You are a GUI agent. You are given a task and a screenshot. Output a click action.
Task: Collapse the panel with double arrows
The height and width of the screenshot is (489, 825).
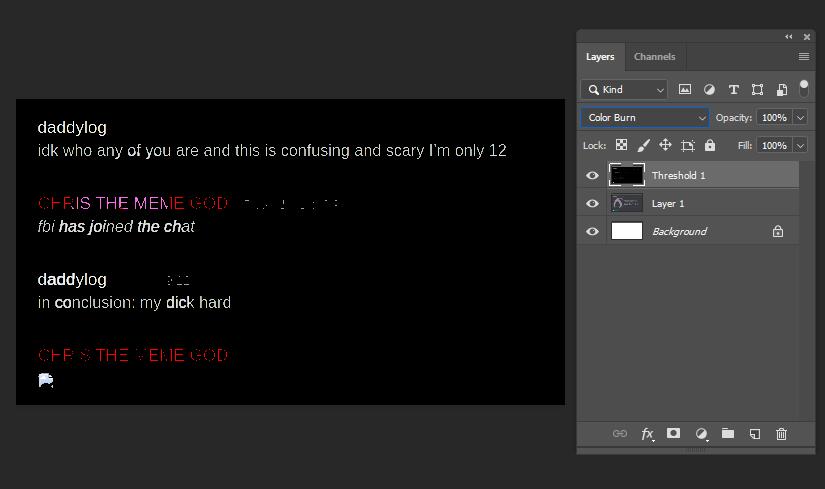(x=788, y=37)
